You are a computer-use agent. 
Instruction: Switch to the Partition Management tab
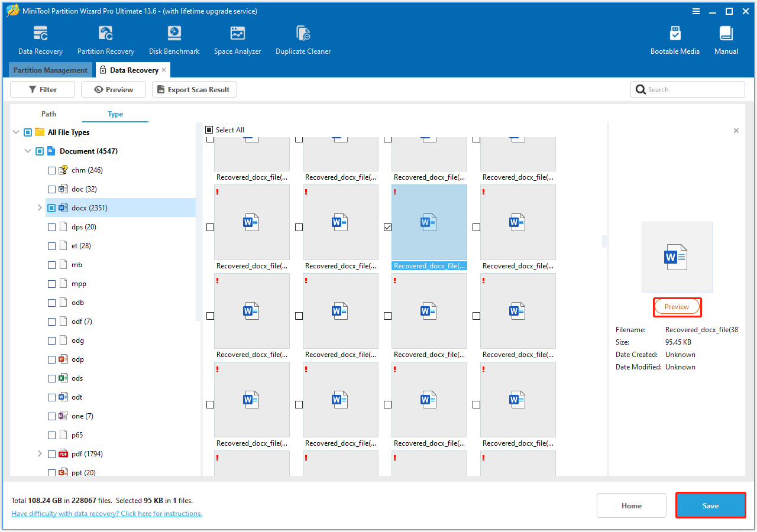(x=50, y=70)
